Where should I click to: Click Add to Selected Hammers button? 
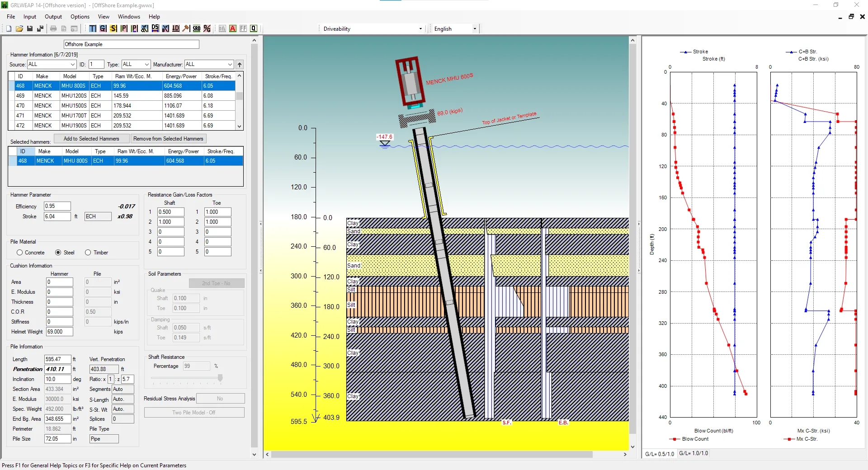[91, 139]
